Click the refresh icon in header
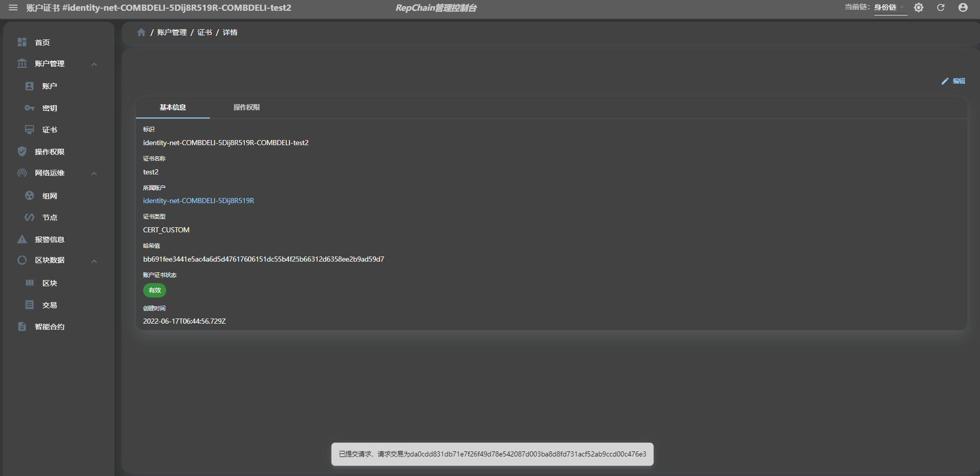The image size is (980, 476). pos(940,8)
